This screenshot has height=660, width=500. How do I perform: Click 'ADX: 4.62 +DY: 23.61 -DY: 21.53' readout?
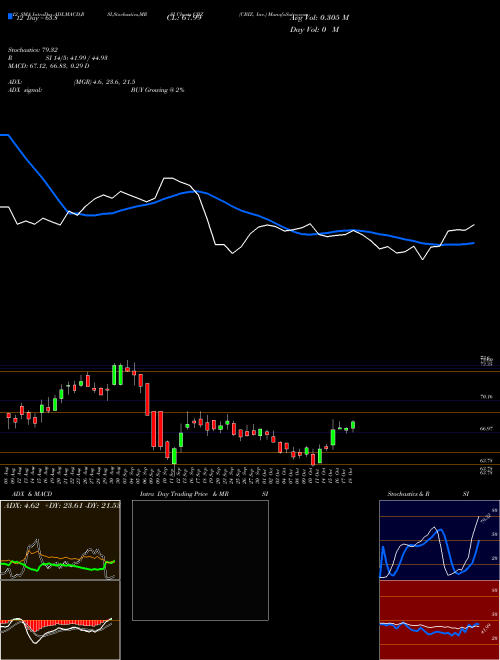tap(62, 505)
